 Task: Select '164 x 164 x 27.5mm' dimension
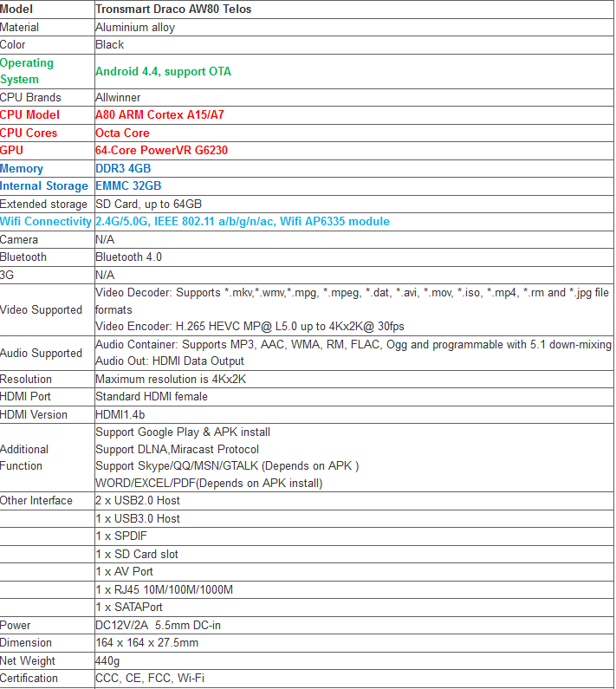[146, 643]
